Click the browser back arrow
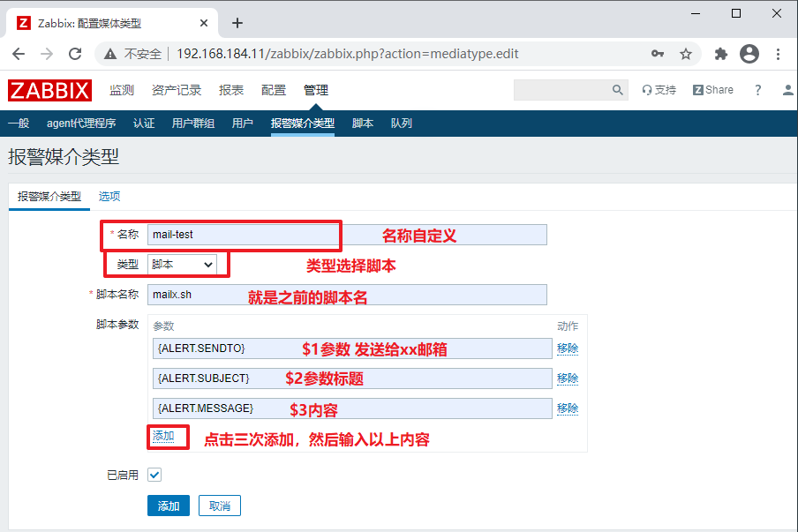 (19, 54)
